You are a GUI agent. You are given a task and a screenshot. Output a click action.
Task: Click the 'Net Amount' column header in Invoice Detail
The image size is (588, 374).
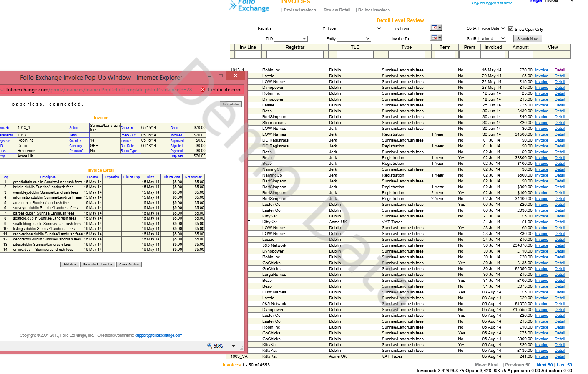pyautogui.click(x=193, y=177)
